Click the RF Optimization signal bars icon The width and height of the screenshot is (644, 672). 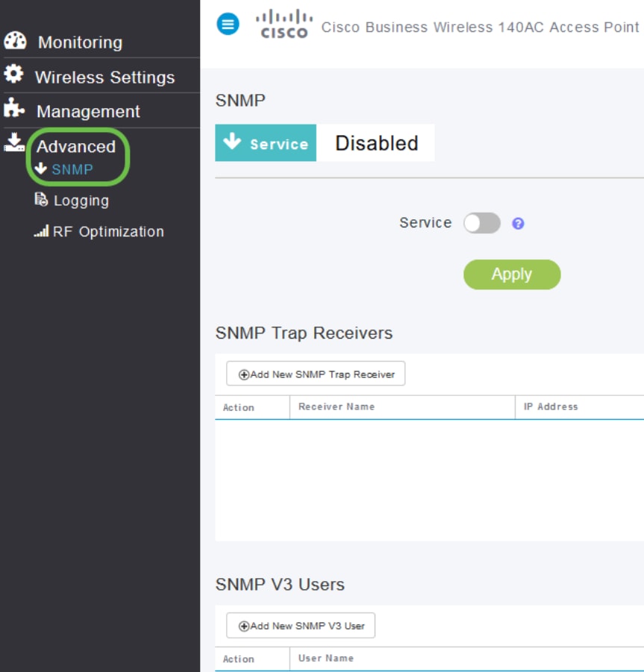(42, 231)
